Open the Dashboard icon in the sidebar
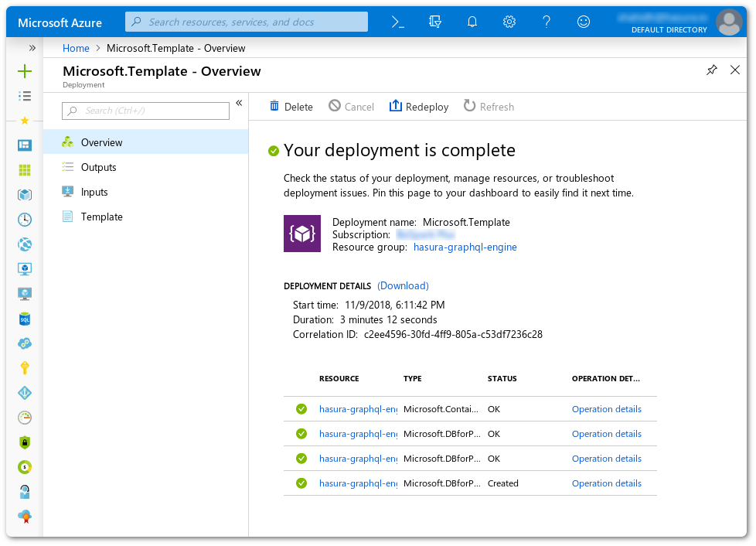This screenshot has width=756, height=546. tap(25, 145)
